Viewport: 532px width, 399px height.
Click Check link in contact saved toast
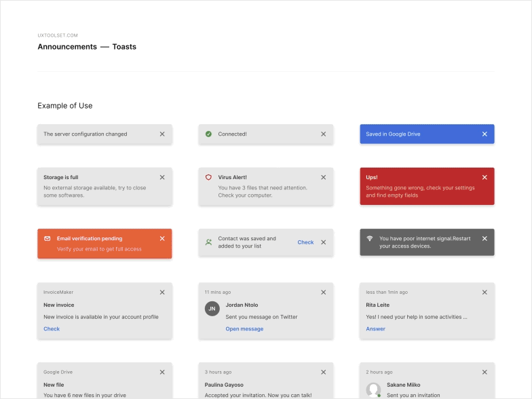[x=305, y=242]
